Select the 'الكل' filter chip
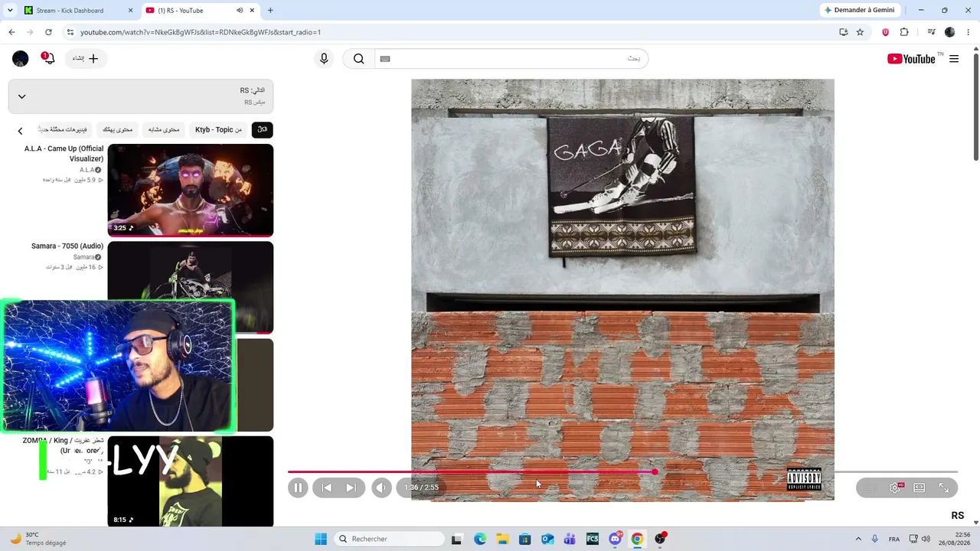980x551 pixels. tap(262, 130)
